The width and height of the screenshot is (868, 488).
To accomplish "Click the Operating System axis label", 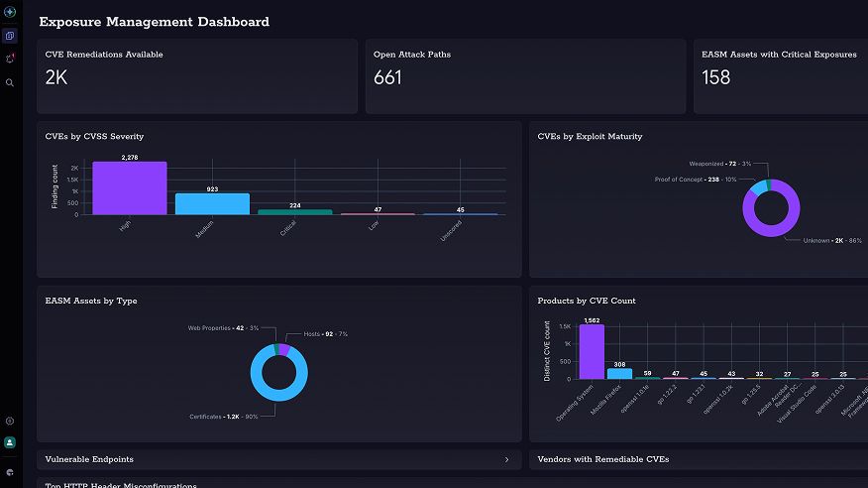I will click(575, 404).
